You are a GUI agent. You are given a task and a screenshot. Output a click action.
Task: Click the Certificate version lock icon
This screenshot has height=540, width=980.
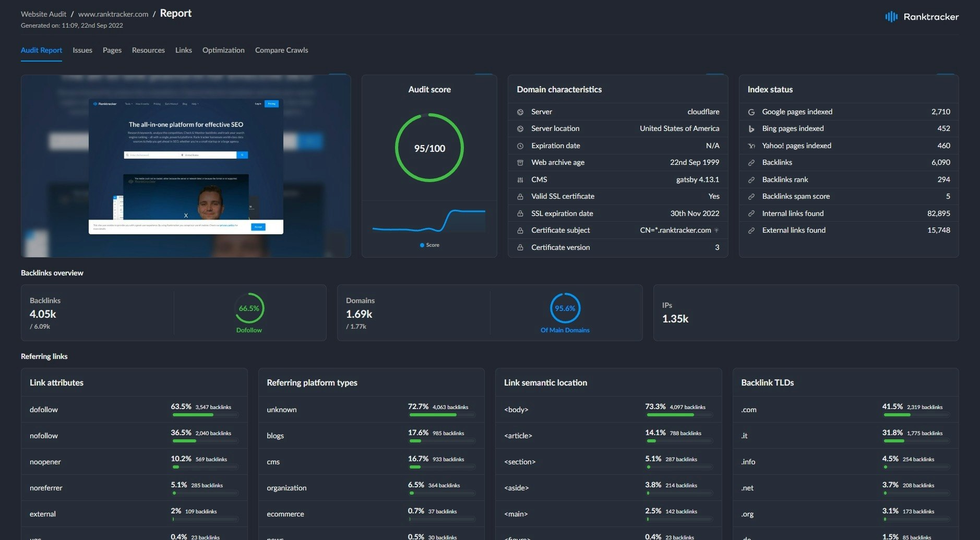(x=520, y=248)
